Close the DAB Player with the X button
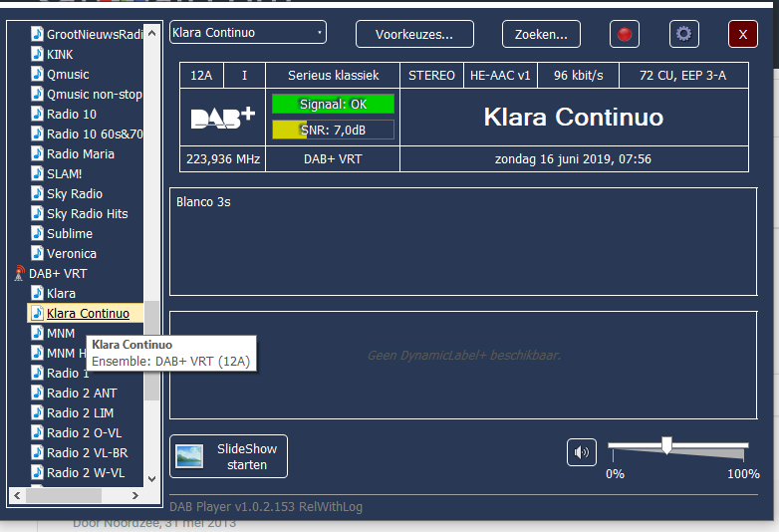The height and width of the screenshot is (532, 779). point(743,34)
